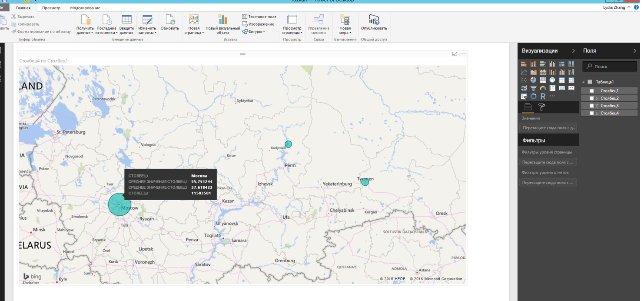Click the Вырезать button
Screen dimensions: 644x301
[x=23, y=17]
